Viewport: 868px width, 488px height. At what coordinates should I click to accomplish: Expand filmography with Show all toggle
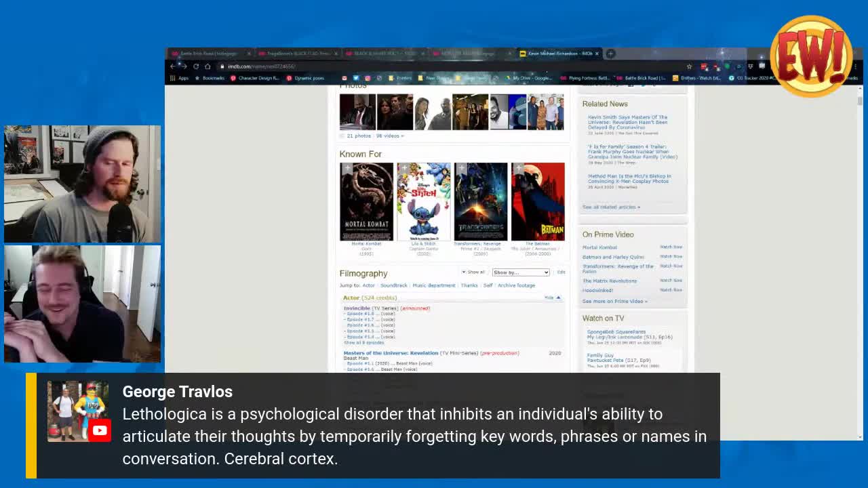[x=473, y=272]
